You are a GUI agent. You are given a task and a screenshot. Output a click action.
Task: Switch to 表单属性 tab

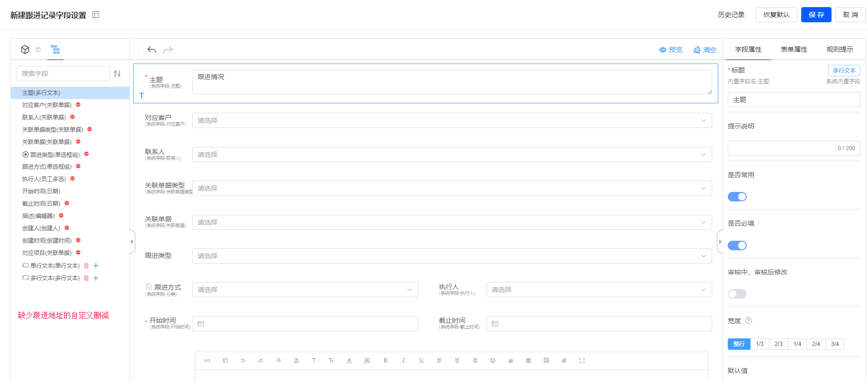point(794,49)
